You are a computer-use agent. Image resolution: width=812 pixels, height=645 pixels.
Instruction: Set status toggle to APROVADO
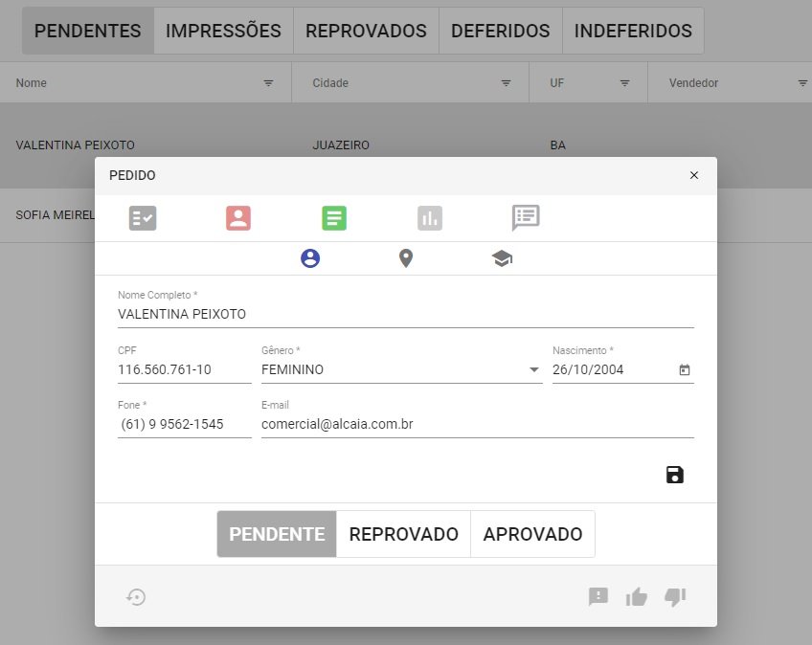(x=532, y=534)
